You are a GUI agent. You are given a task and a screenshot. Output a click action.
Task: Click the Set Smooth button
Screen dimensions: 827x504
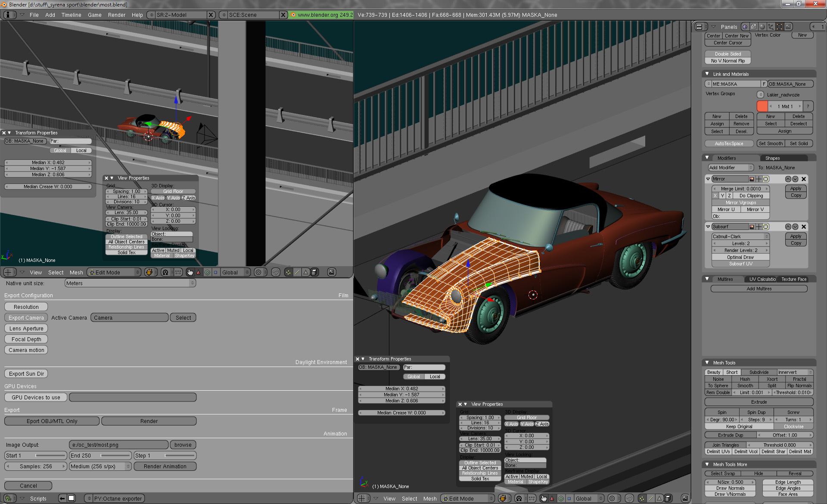click(x=771, y=143)
